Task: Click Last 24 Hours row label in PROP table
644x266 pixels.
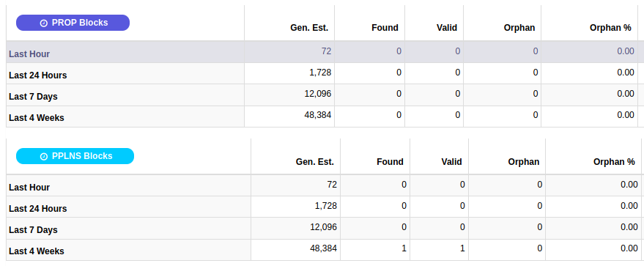Action: coord(38,75)
